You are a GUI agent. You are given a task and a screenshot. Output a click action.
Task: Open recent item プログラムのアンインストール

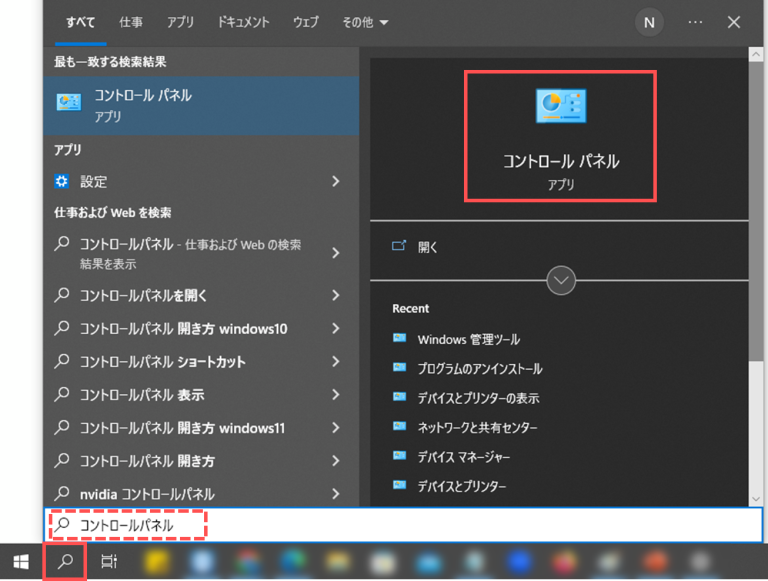480,368
